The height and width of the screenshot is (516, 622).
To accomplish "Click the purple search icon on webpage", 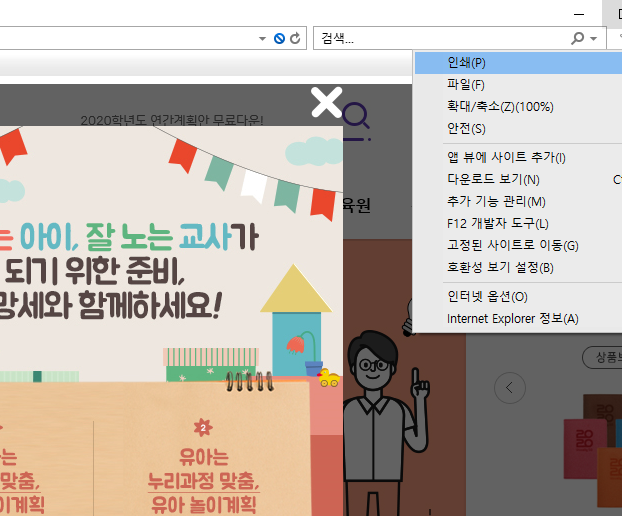I will 356,116.
